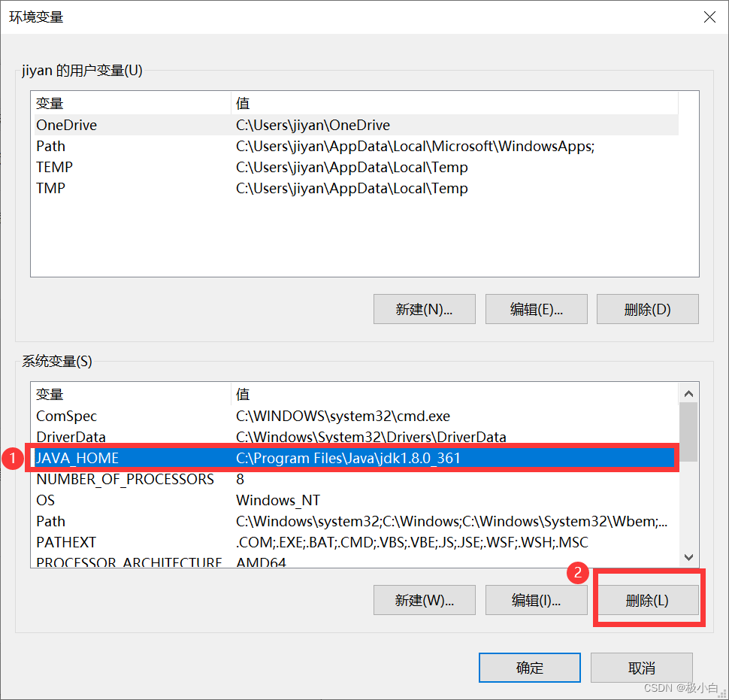Select the NUMBER_OF_PROCESSORS variable

pos(356,479)
